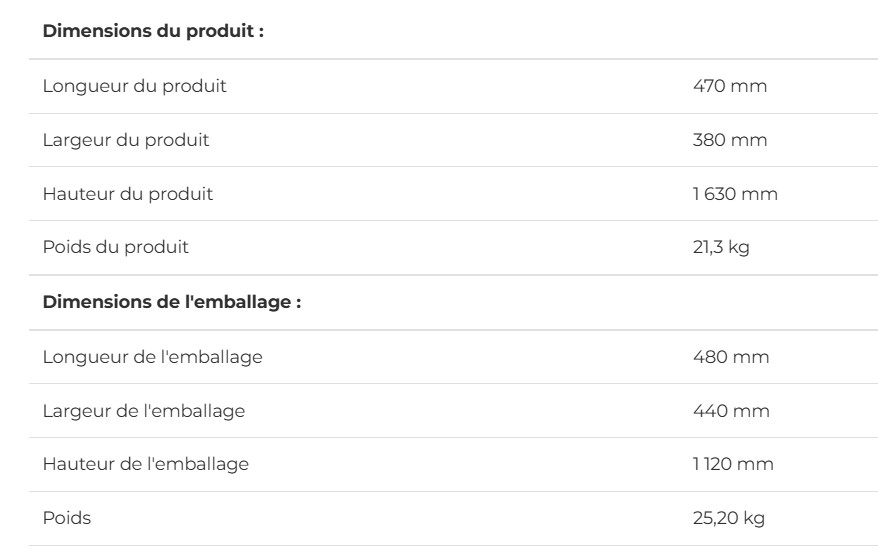Click the 470 mm value
The height and width of the screenshot is (558, 878).
(730, 86)
